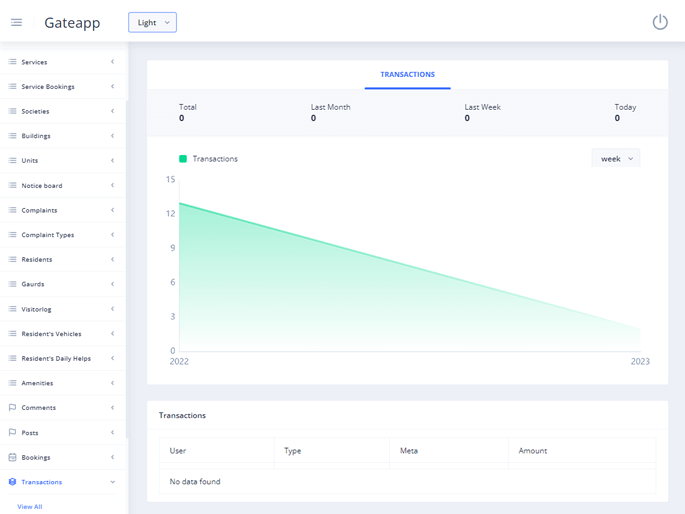
Task: Open Visitorlog menu item
Action: pos(63,309)
